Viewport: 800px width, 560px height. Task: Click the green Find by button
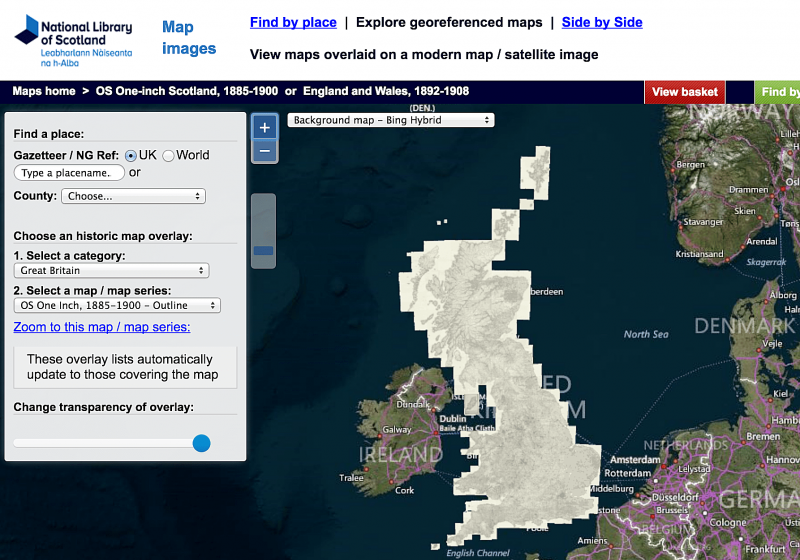[777, 92]
